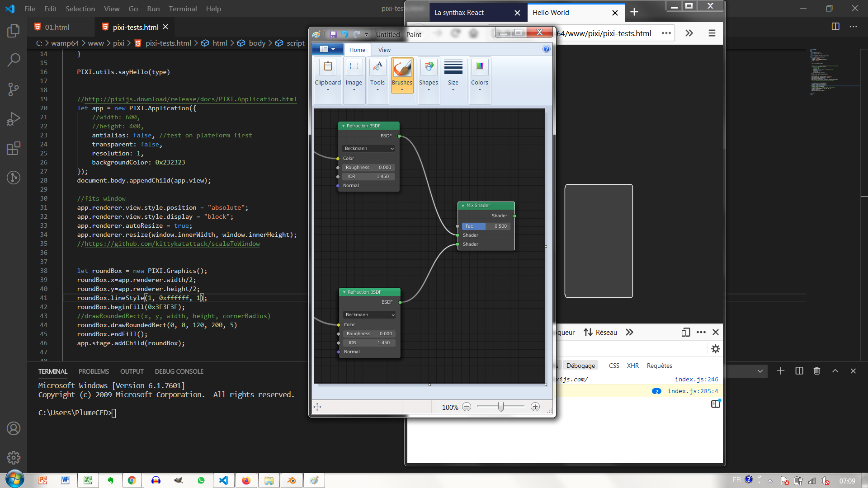Screen dimensions: 868x488
Task: Open the index.js:285:4 source link
Action: pos(693,391)
